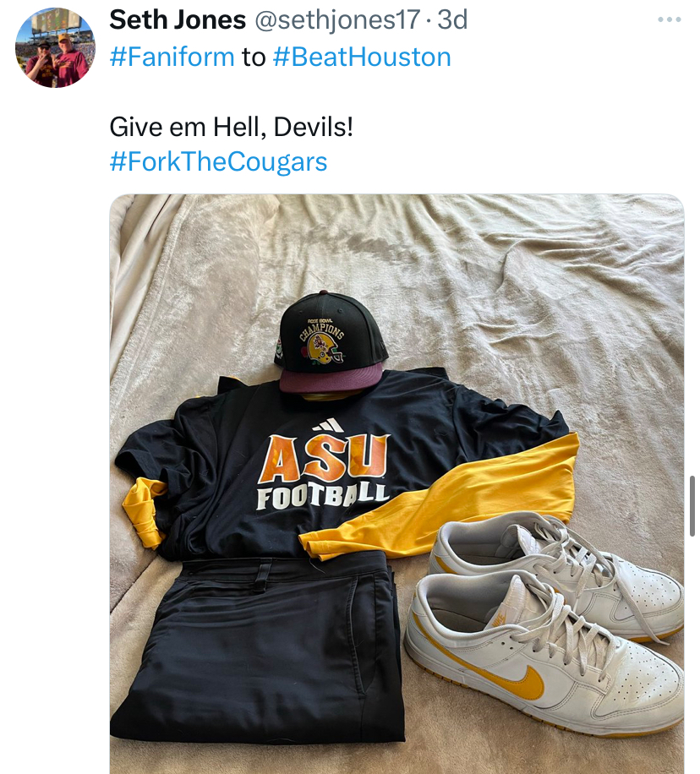Follow the #BeatHouston hashtag link
Viewport: 700px width, 774px height.
[362, 57]
